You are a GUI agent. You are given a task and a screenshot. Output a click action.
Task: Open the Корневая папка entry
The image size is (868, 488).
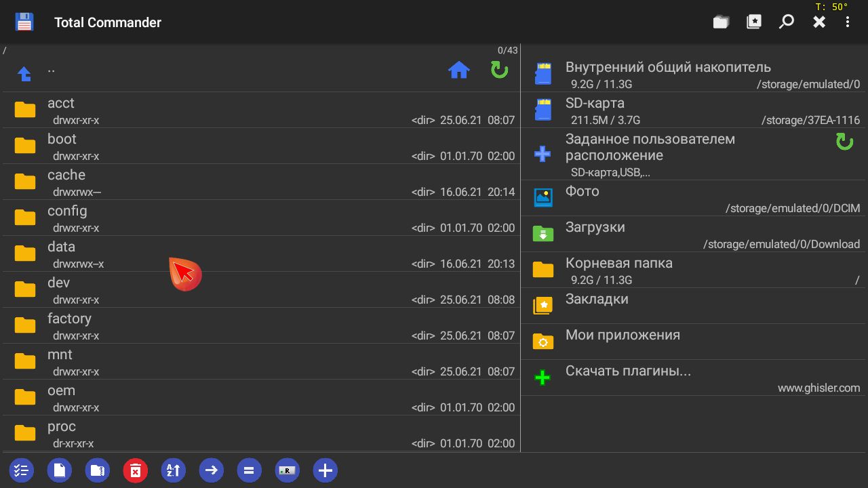[694, 270]
